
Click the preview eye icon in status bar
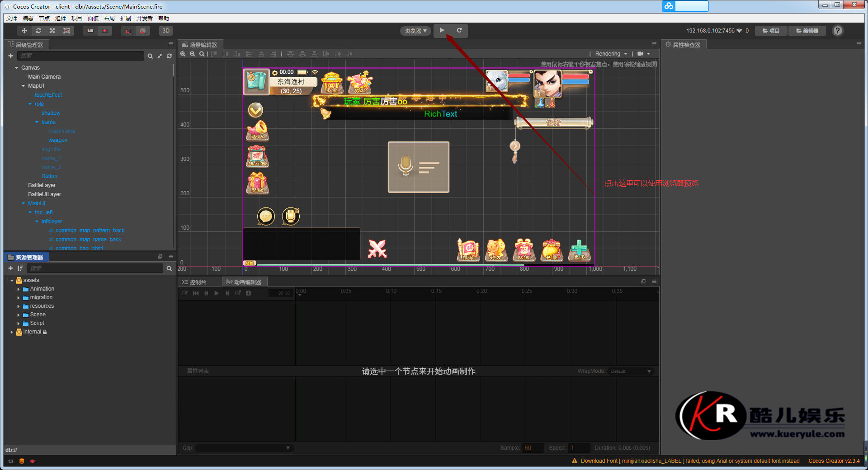(32, 461)
